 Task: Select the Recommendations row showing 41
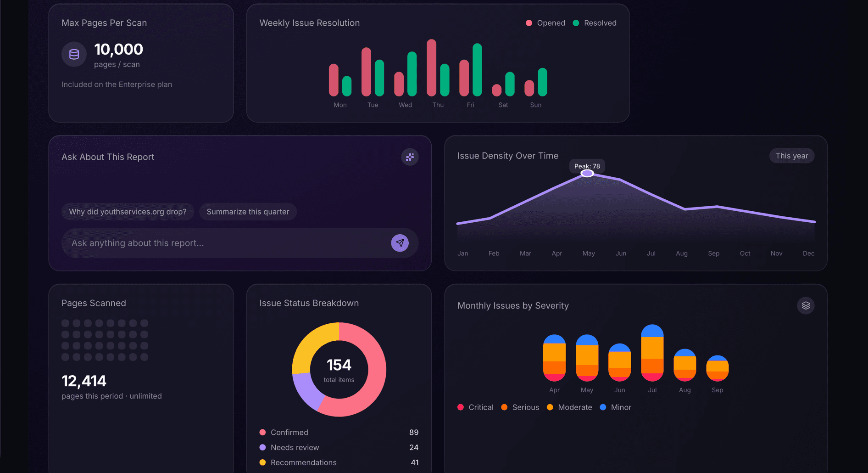[x=339, y=462]
